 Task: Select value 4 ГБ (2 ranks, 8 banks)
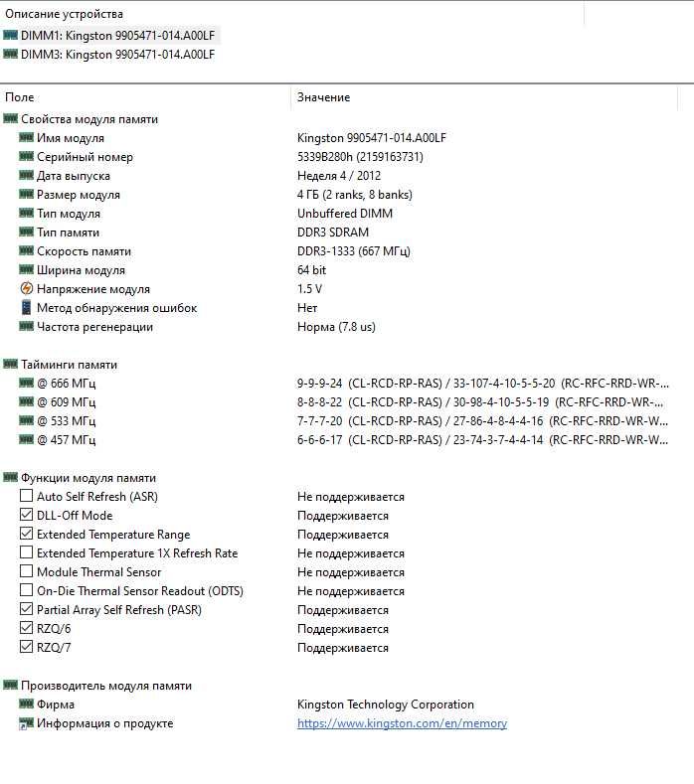coord(355,195)
